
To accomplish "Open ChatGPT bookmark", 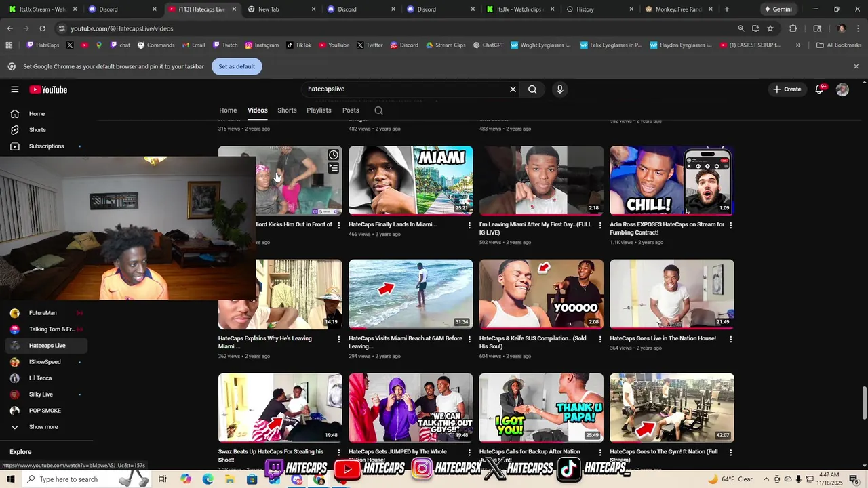I will [488, 45].
